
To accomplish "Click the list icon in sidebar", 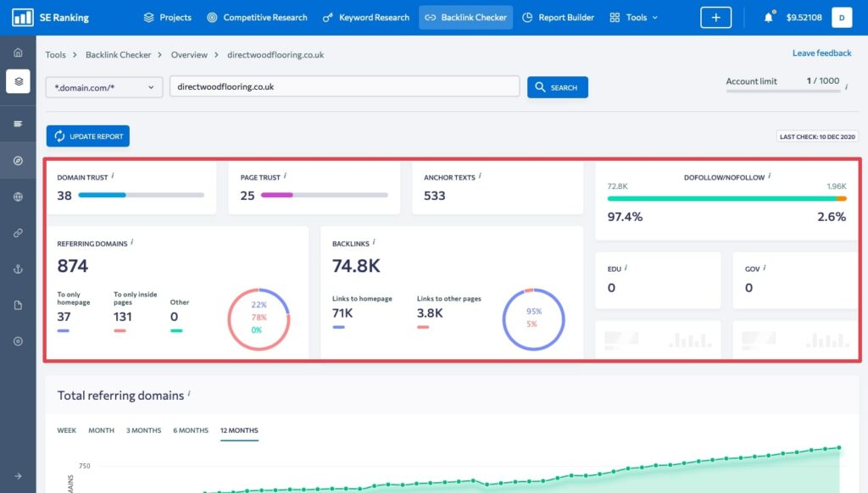I will pos(19,124).
